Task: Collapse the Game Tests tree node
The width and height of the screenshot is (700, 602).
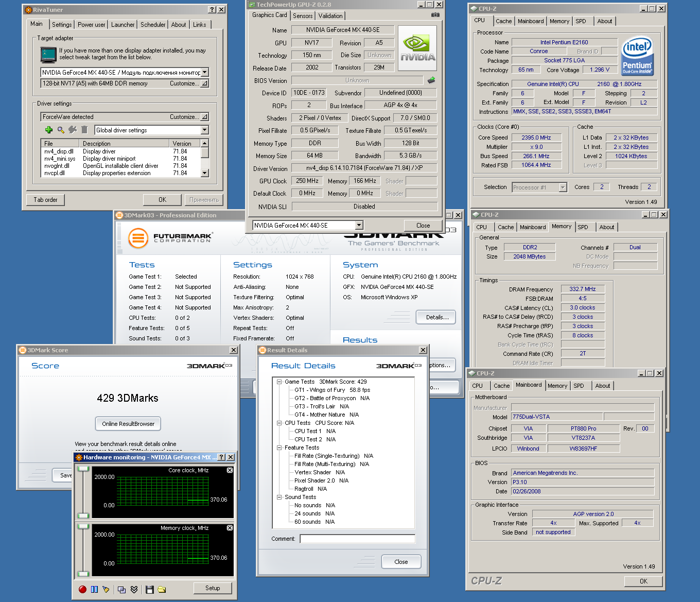Action: (279, 382)
